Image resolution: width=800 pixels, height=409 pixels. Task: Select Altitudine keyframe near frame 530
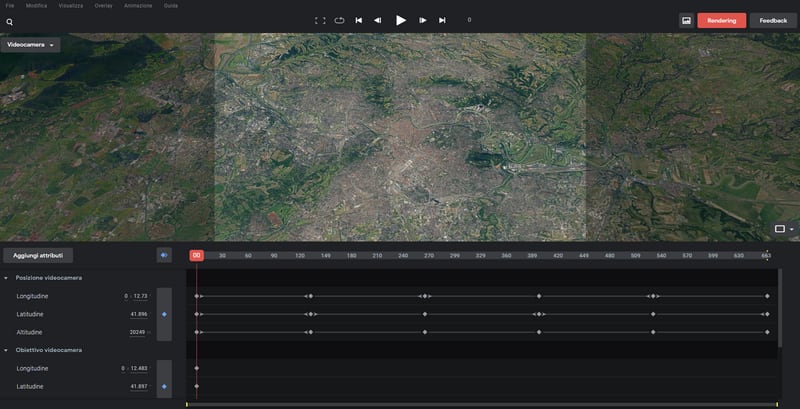tap(653, 333)
